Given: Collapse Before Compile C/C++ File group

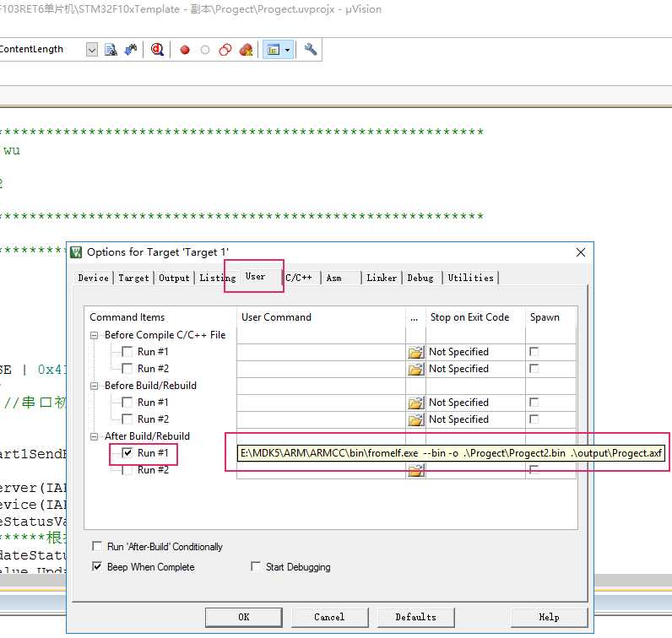Looking at the screenshot, I should click(x=95, y=335).
